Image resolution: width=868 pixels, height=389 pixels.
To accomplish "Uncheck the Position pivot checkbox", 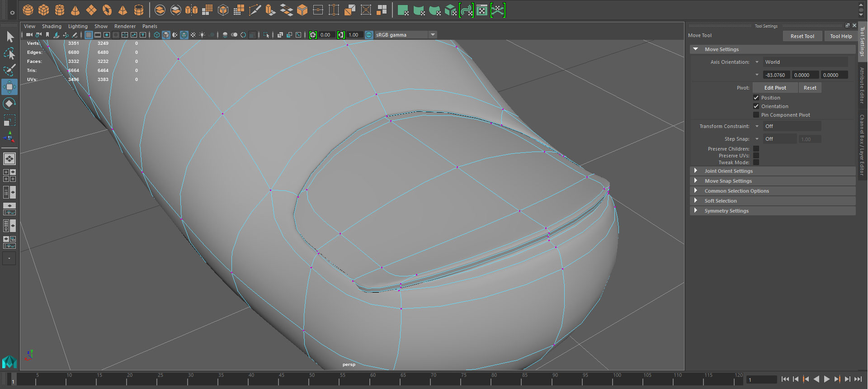I will tap(756, 98).
